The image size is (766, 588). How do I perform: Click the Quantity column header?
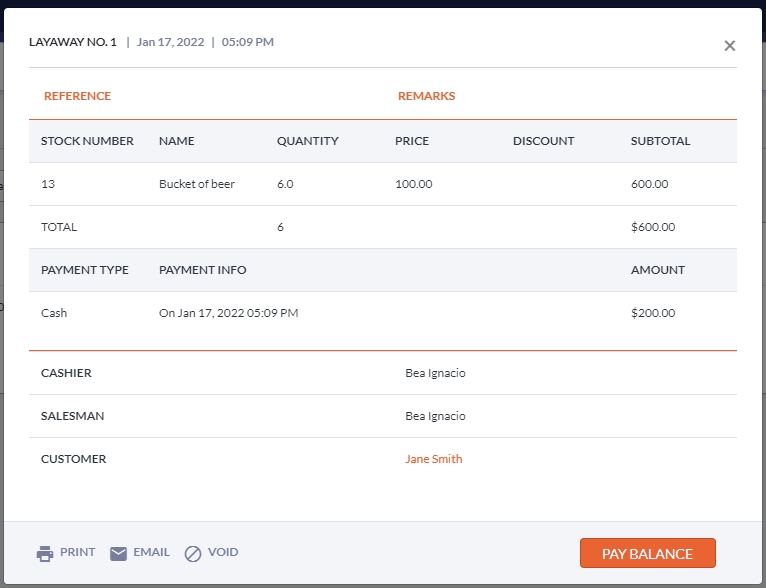click(x=307, y=141)
